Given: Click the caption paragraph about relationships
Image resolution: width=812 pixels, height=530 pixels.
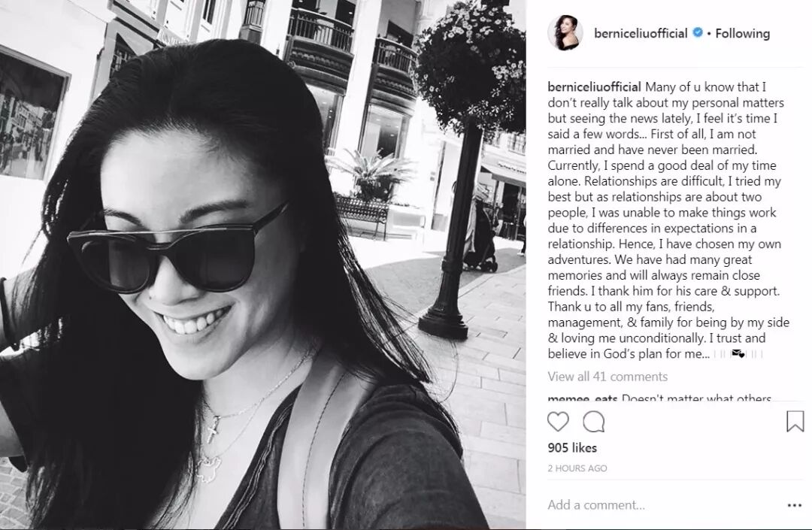Looking at the screenshot, I should [668, 220].
